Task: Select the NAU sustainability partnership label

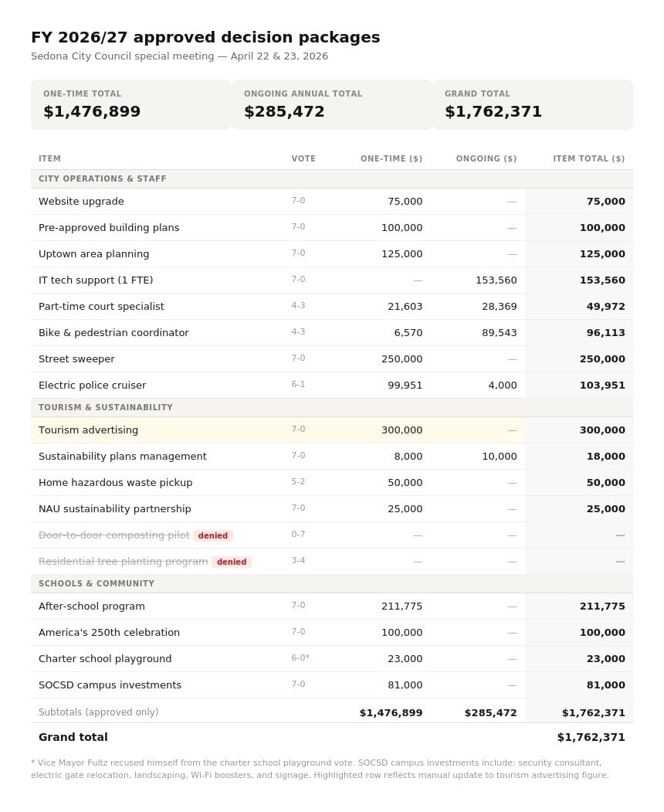Action: coord(115,509)
